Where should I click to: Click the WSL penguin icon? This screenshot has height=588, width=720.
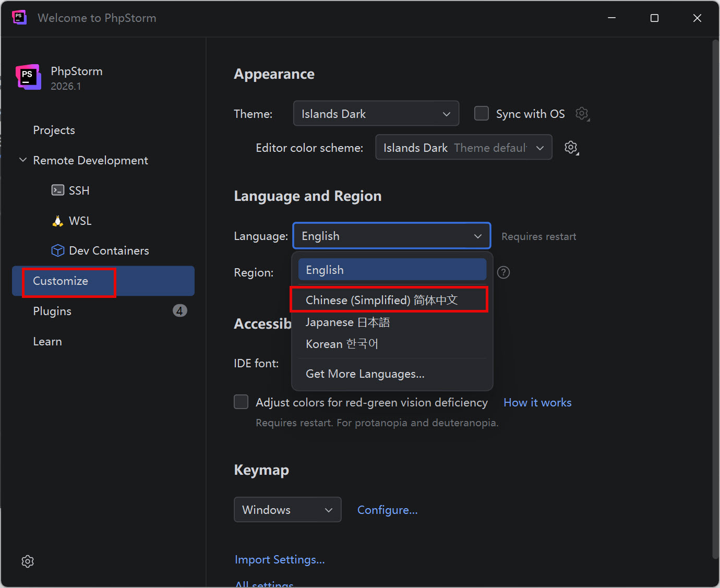click(57, 221)
